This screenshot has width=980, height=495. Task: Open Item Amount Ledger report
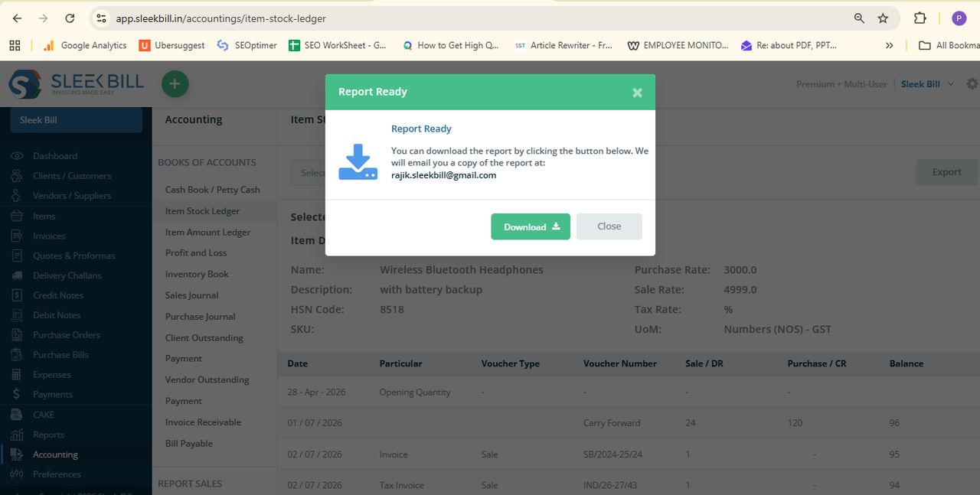click(208, 233)
